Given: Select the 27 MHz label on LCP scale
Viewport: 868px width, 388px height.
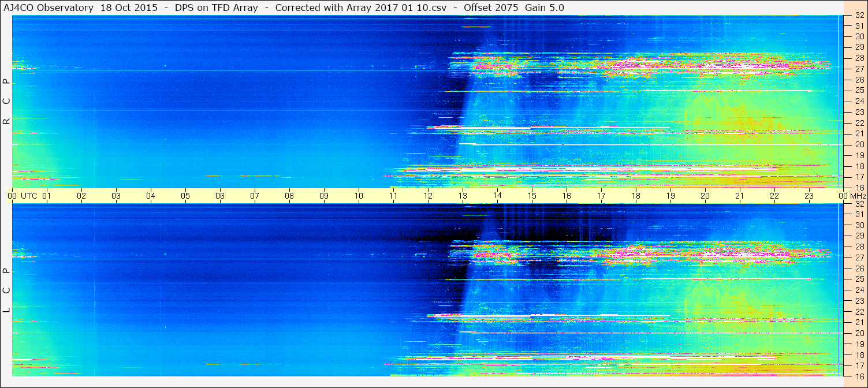Looking at the screenshot, I should pyautogui.click(x=859, y=258).
